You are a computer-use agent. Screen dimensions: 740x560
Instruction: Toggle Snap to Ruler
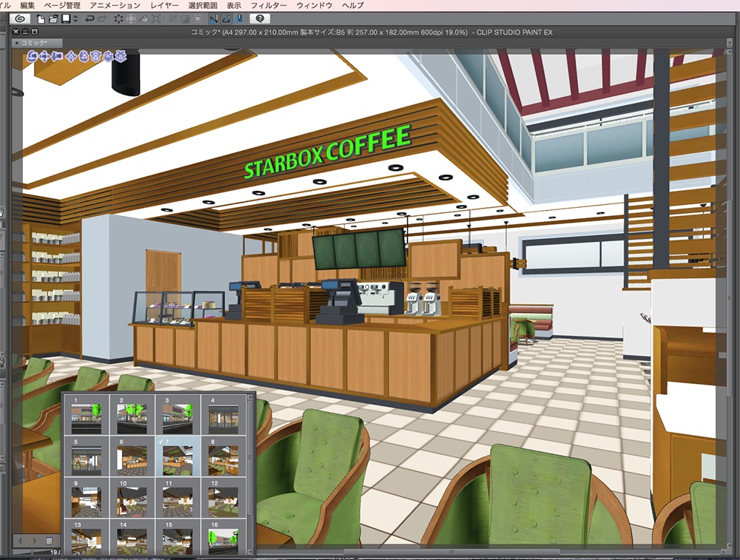[214, 19]
